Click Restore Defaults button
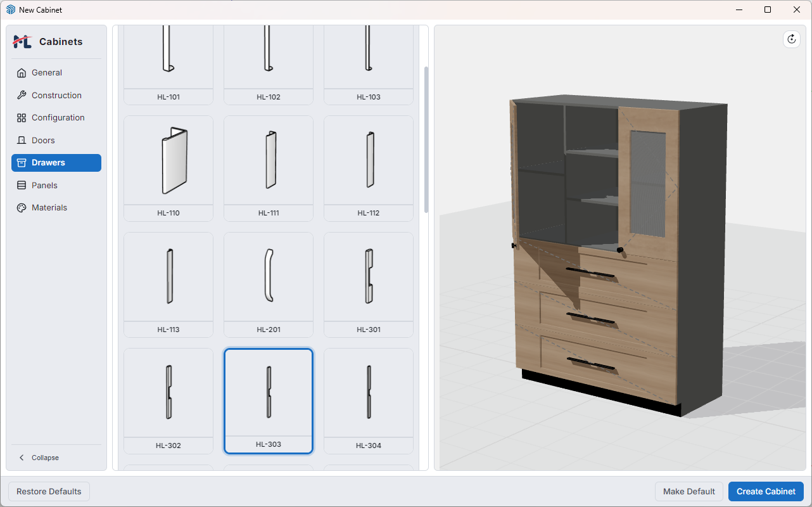 point(49,491)
